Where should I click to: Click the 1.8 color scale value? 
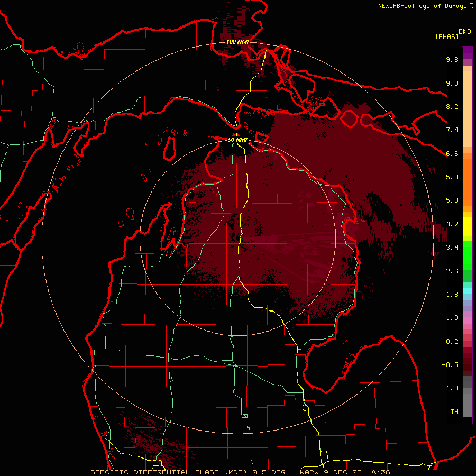coord(452,295)
